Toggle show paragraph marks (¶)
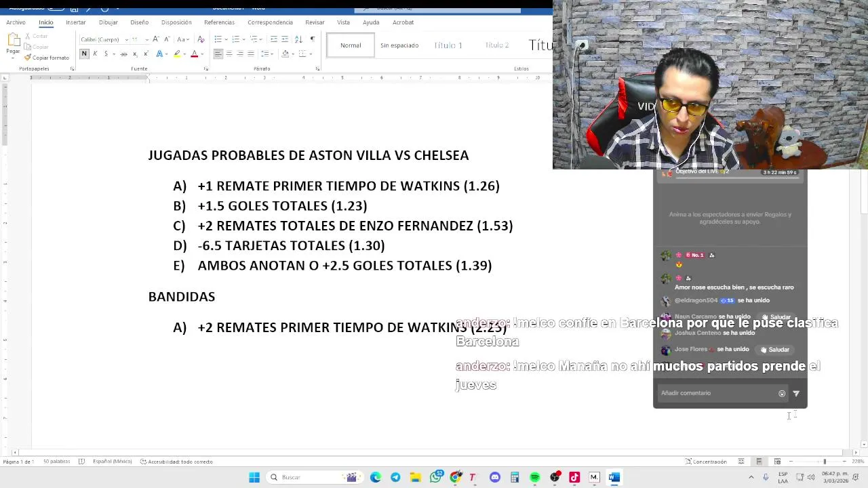868x488 pixels. pyautogui.click(x=312, y=39)
